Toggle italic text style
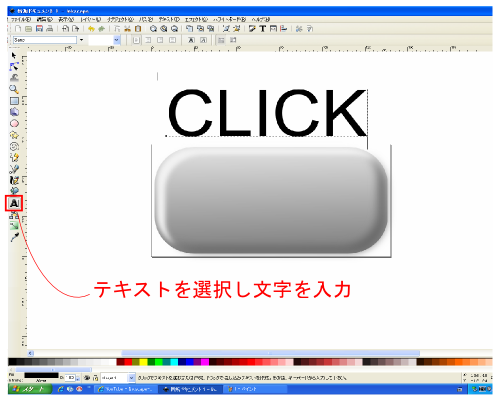This screenshot has width=500, height=400. (203, 40)
